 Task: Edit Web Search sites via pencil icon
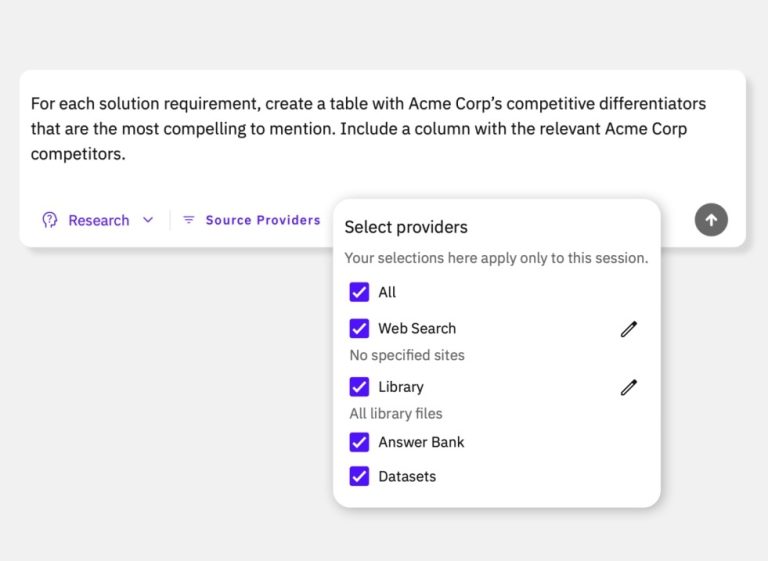click(628, 329)
